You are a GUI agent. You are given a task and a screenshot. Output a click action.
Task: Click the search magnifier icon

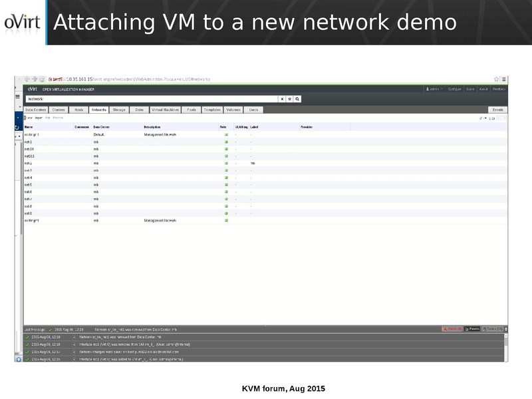(x=298, y=98)
